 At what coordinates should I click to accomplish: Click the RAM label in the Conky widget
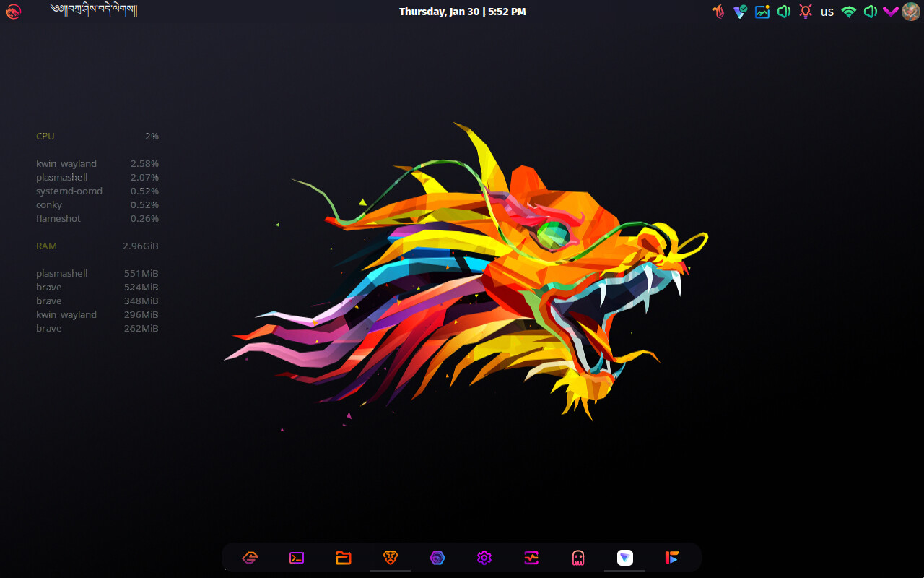pos(46,246)
